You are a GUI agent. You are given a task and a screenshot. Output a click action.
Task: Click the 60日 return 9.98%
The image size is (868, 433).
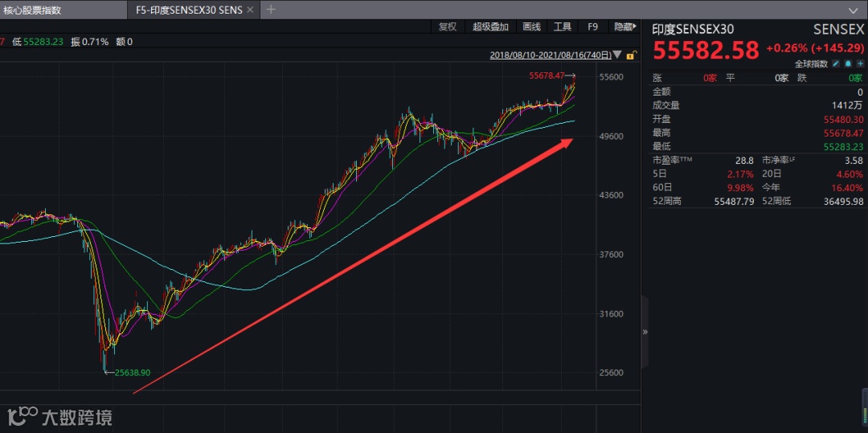pos(742,187)
